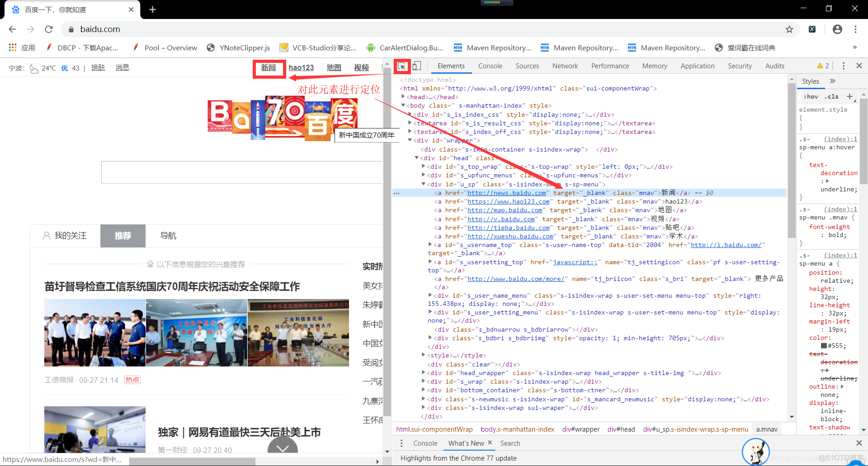
Task: Select a.mnav in the breadcrumb bar
Action: pyautogui.click(x=767, y=429)
